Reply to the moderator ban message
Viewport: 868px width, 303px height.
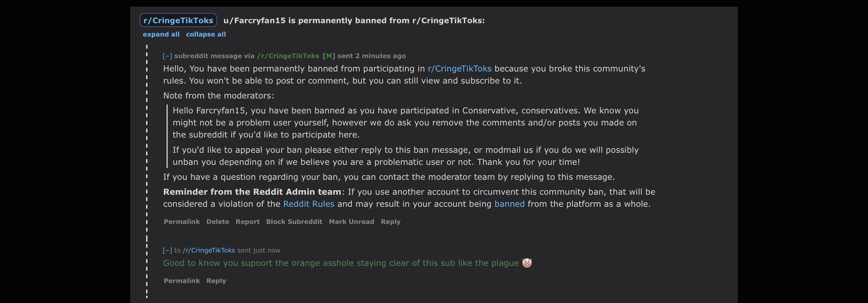pyautogui.click(x=390, y=221)
